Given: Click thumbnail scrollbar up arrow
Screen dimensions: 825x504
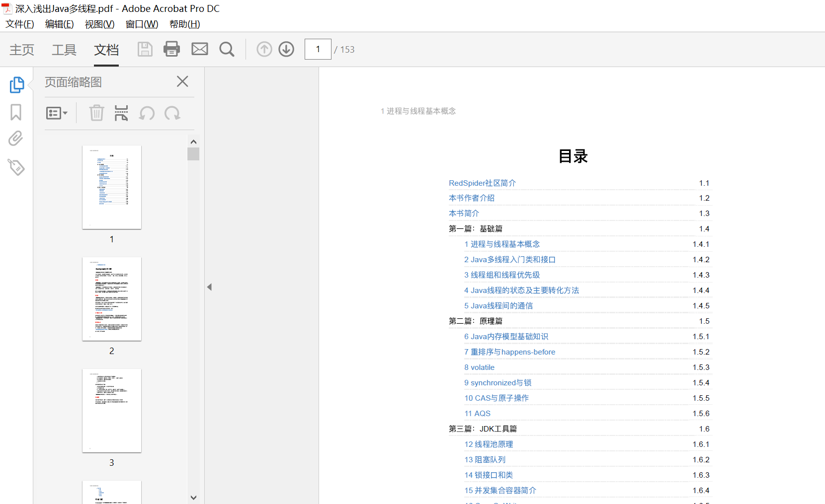Looking at the screenshot, I should (193, 142).
